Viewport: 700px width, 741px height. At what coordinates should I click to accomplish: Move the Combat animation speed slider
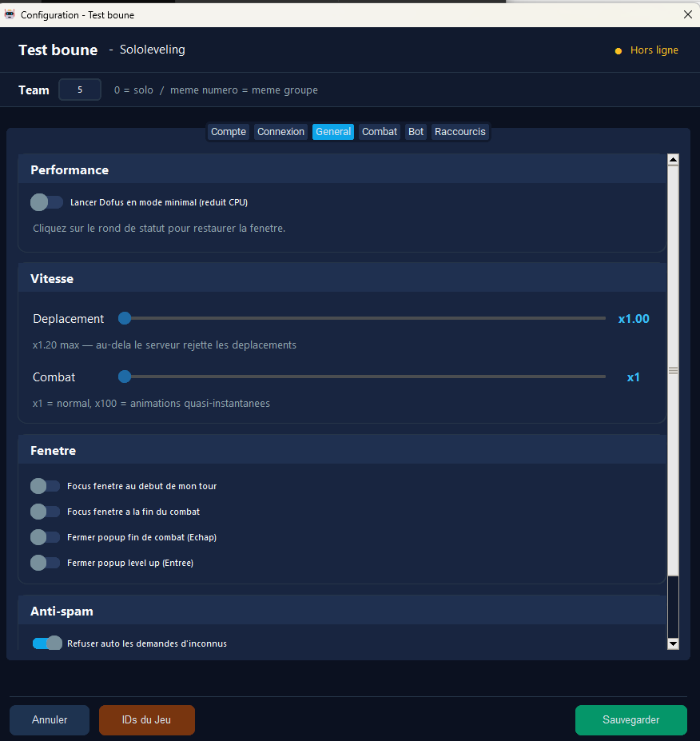click(125, 376)
